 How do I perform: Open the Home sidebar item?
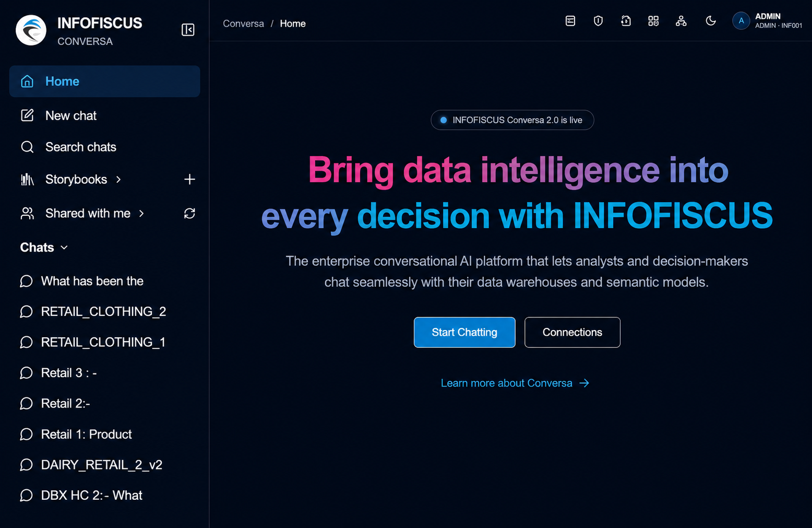point(104,81)
